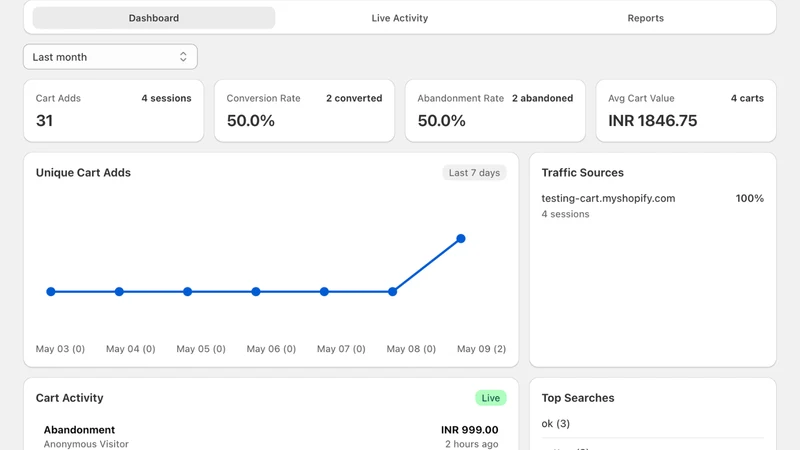Click the May 06 (0) axis label

[x=271, y=349]
